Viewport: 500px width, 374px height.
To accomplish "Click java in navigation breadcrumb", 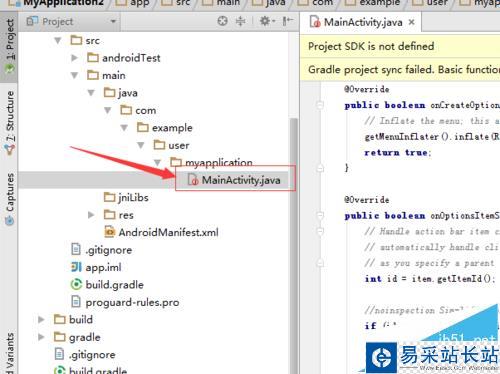I will pyautogui.click(x=275, y=3).
